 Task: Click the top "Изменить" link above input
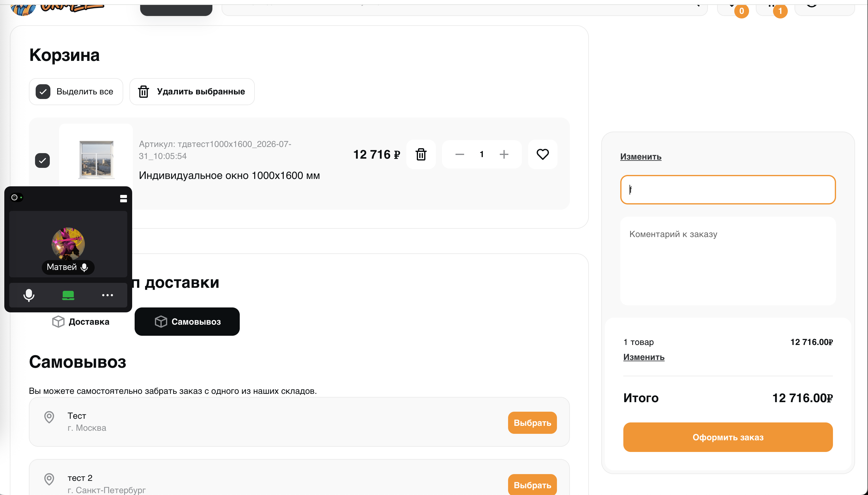coord(641,157)
